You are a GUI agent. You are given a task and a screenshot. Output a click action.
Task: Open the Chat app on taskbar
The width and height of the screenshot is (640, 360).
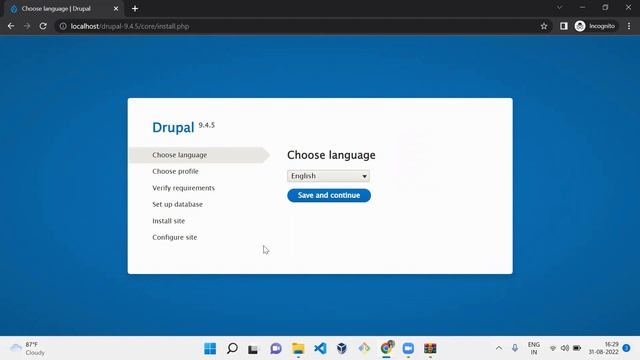[x=276, y=349]
